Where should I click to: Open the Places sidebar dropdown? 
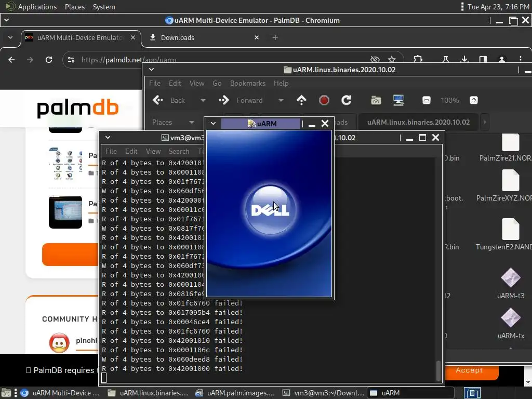pos(173,122)
